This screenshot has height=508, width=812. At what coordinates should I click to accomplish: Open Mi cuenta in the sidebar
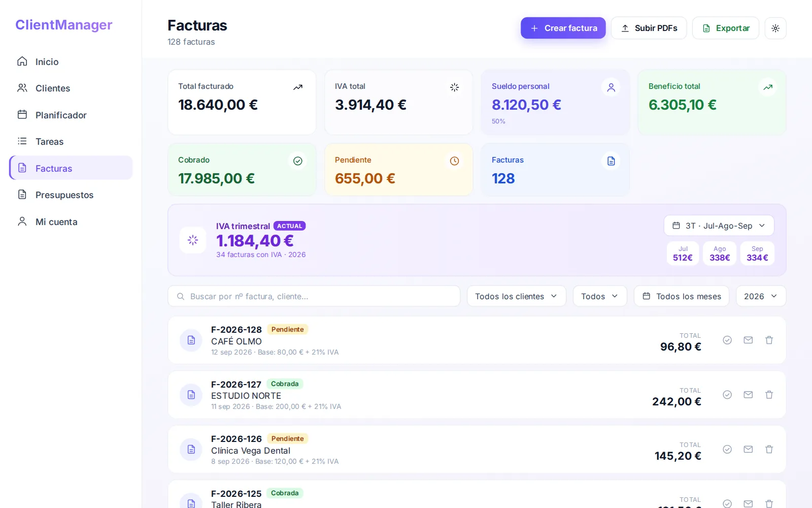(71, 221)
